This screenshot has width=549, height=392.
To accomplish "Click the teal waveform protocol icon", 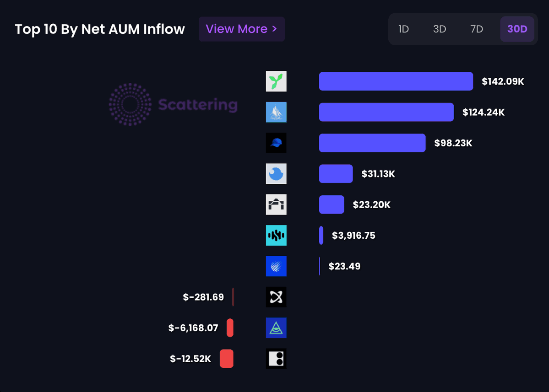I will (x=276, y=235).
